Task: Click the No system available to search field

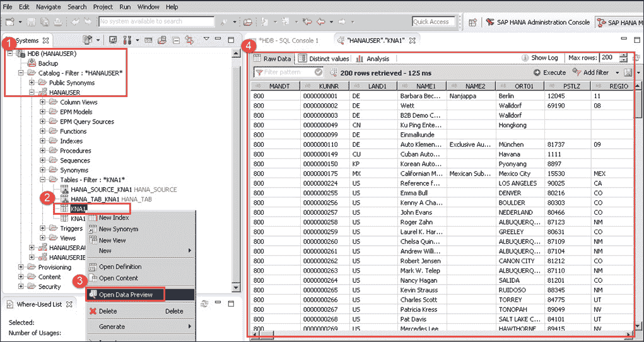Action: (x=156, y=21)
